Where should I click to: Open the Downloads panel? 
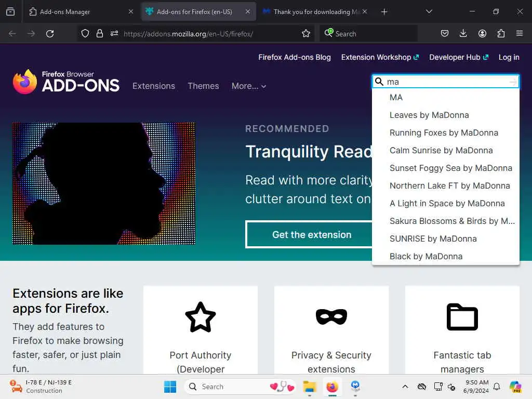pyautogui.click(x=463, y=33)
